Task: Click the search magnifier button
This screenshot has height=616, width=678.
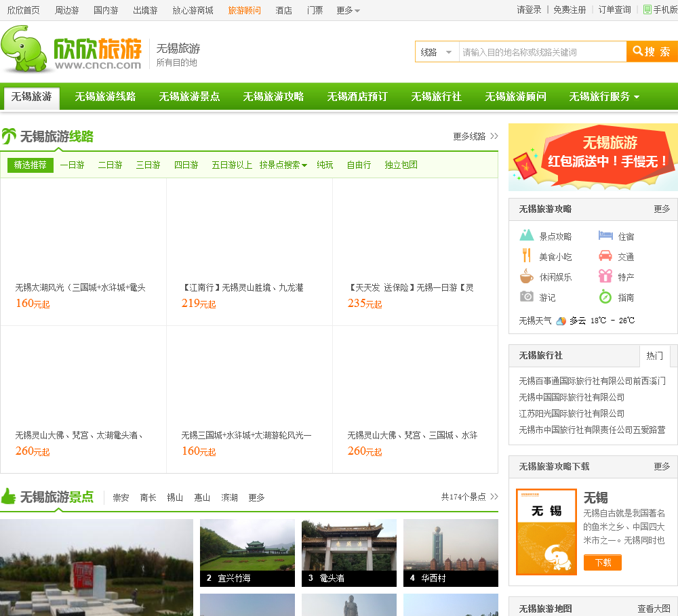Action: coord(652,52)
